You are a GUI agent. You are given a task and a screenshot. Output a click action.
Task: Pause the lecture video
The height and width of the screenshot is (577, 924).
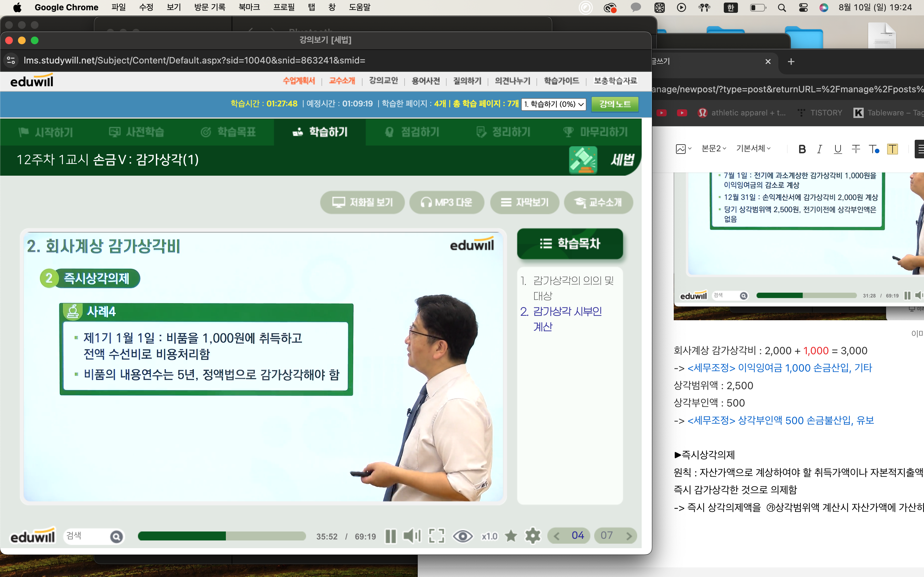pos(390,536)
